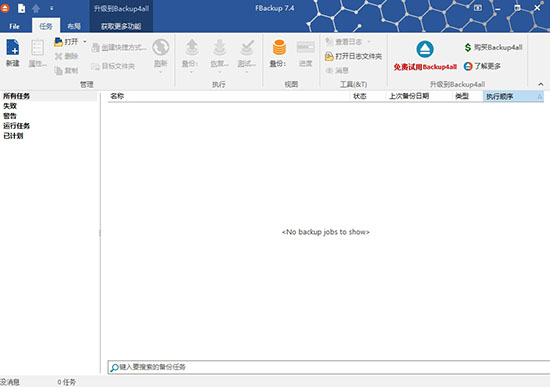Open the 获取更多功能 tab
550x387 pixels.
121,26
